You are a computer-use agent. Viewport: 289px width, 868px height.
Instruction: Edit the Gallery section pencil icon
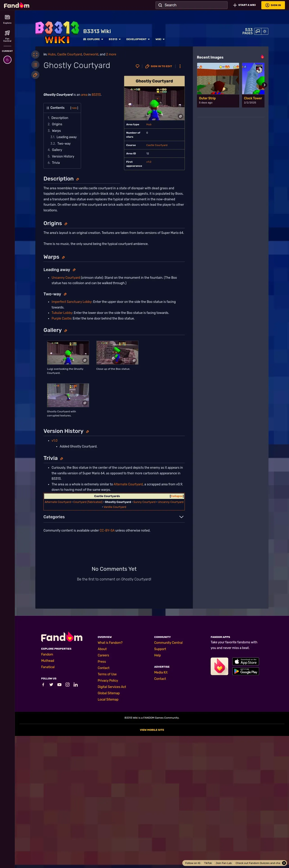[x=65, y=331]
